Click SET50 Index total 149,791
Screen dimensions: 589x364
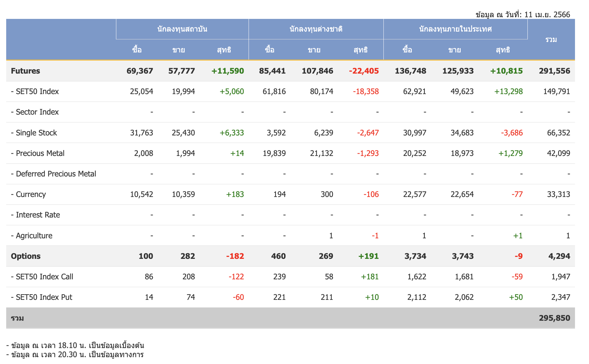tap(557, 91)
